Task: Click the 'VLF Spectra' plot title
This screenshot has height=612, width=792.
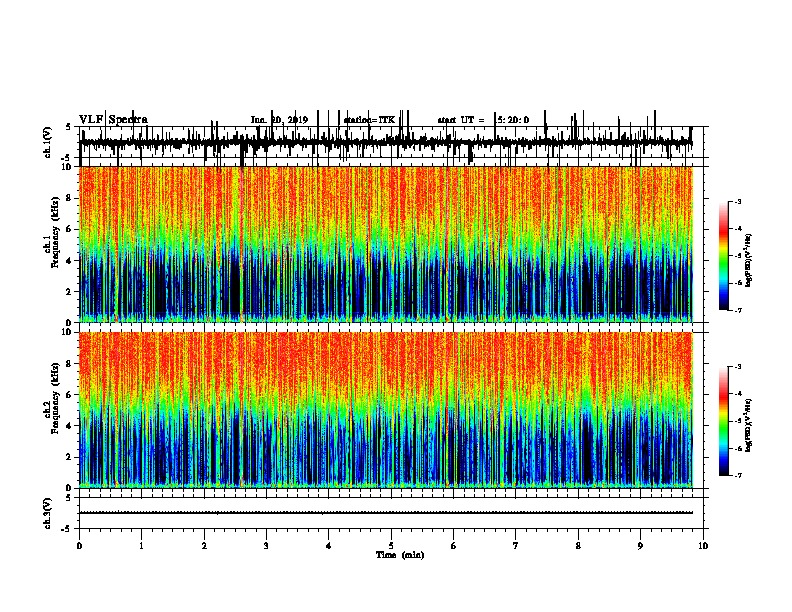Action: coord(113,120)
